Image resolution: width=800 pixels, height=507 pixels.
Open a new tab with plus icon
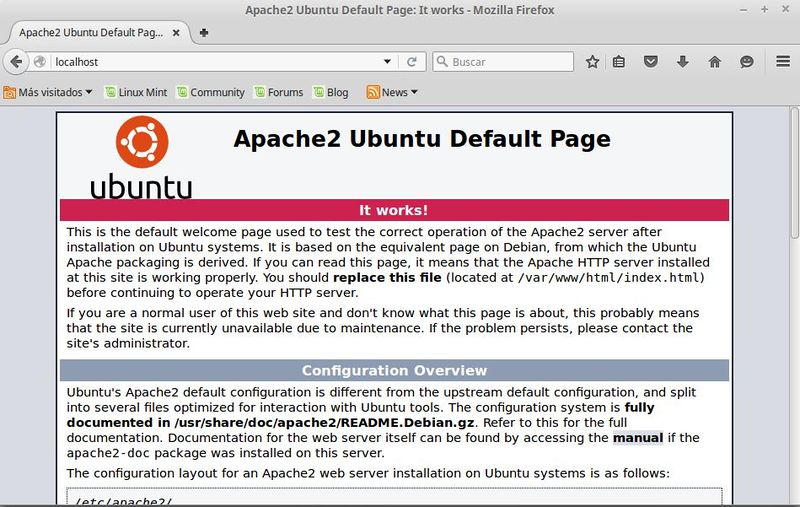coord(204,33)
